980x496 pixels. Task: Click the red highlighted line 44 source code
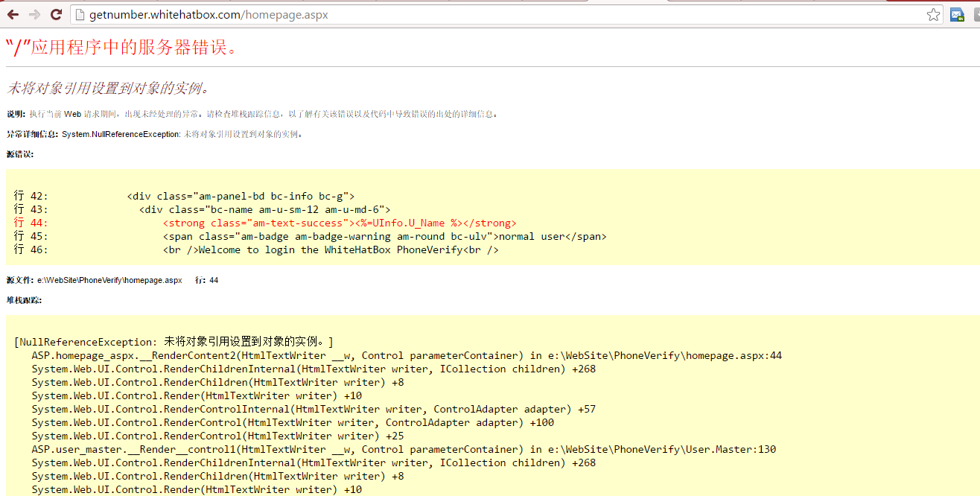(x=340, y=223)
